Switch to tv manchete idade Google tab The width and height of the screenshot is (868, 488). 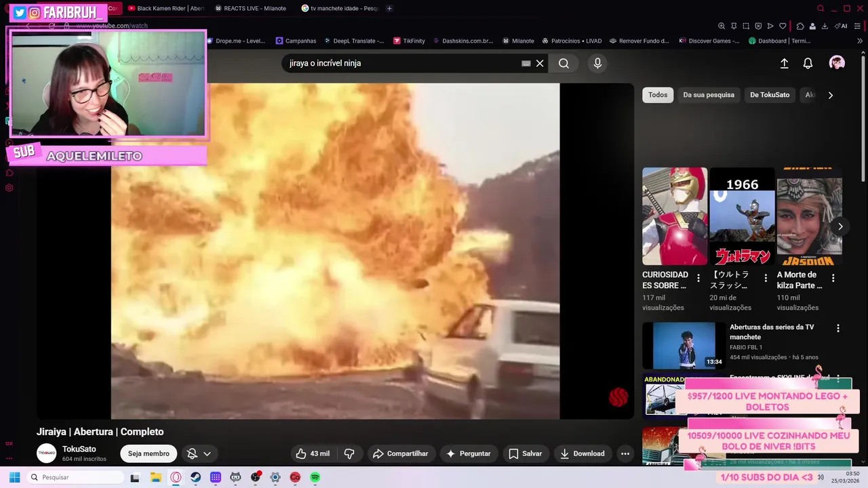tap(340, 8)
